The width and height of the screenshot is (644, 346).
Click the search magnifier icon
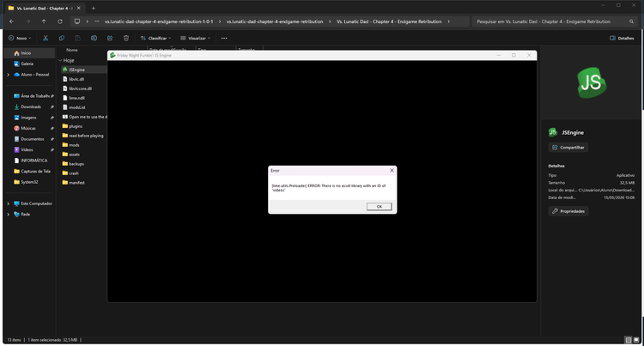coord(631,21)
